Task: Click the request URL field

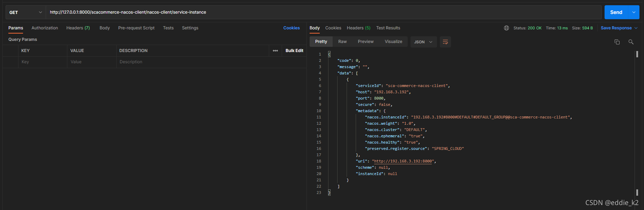Action: (x=324, y=12)
